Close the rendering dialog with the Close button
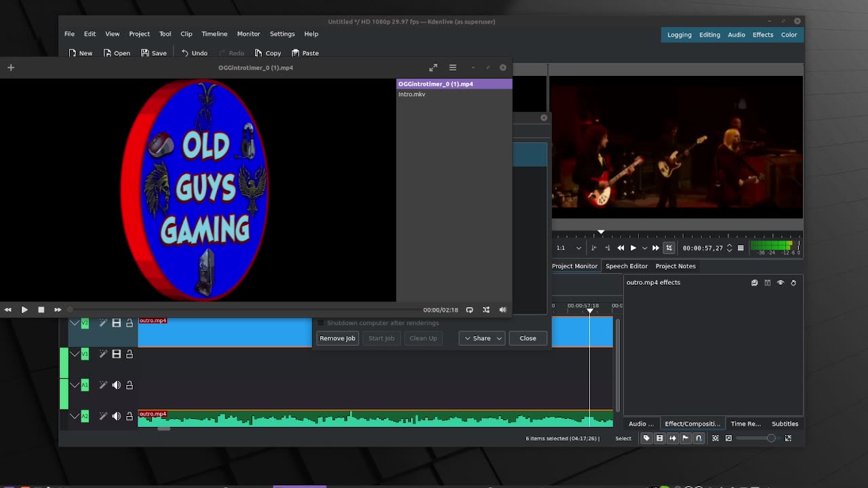 (528, 338)
